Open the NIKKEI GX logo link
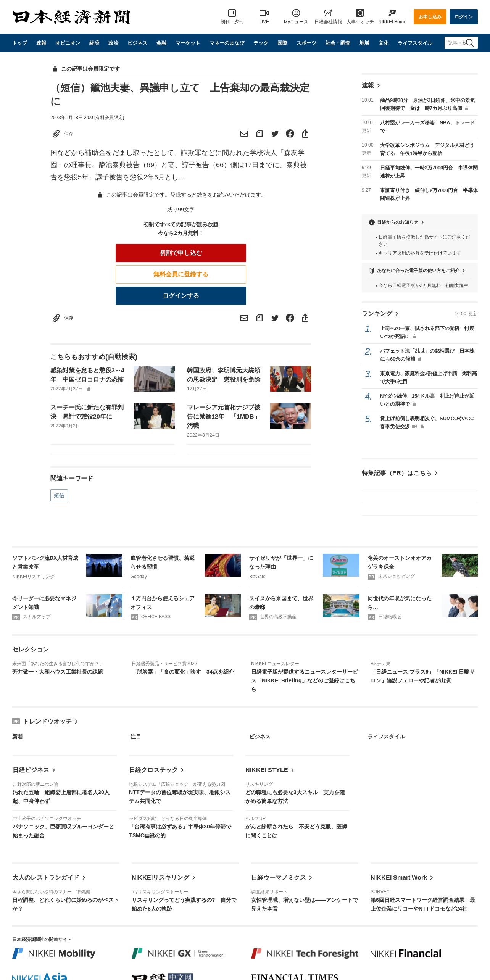This screenshot has height=980, width=490. (x=177, y=953)
